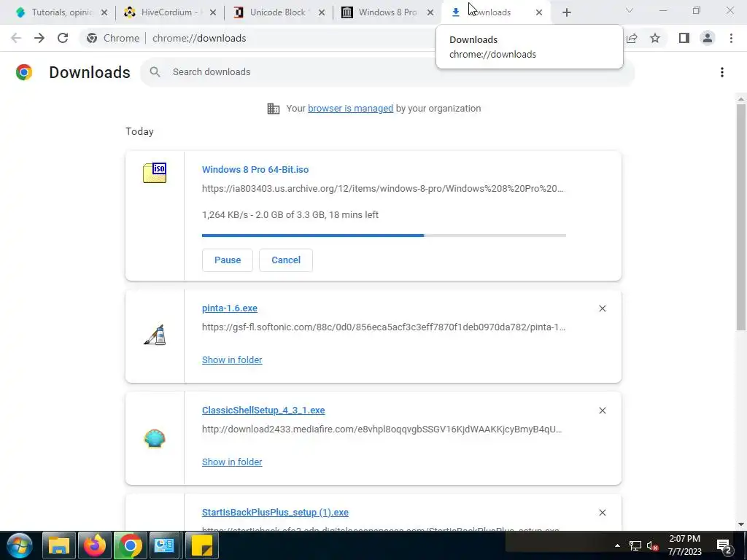Click the Chrome logo beside Downloads title

pyautogui.click(x=24, y=72)
